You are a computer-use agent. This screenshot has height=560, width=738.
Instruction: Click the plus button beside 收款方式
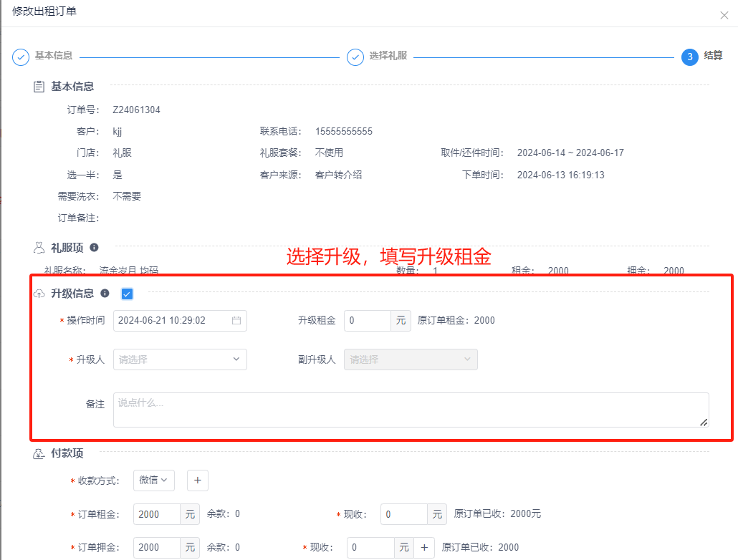[197, 481]
